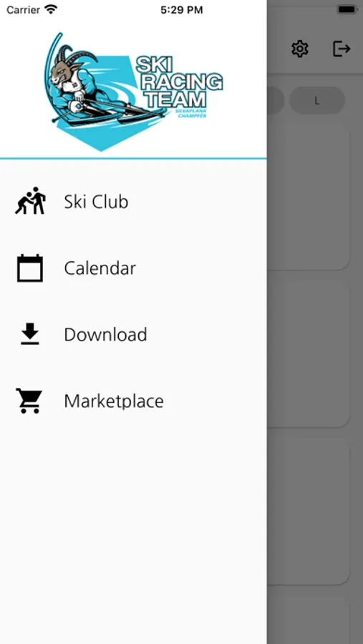Tap the Ski Racing Team logo

[x=134, y=92]
